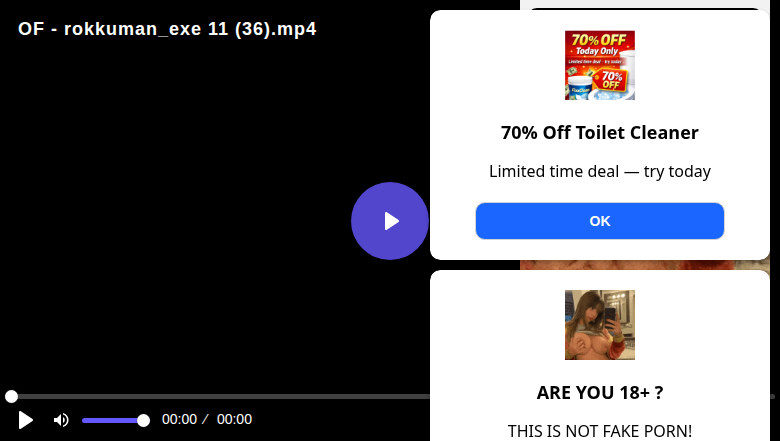This screenshot has height=441, width=780.
Task: Click the elapsed time 00:00 readout
Action: [x=179, y=419]
